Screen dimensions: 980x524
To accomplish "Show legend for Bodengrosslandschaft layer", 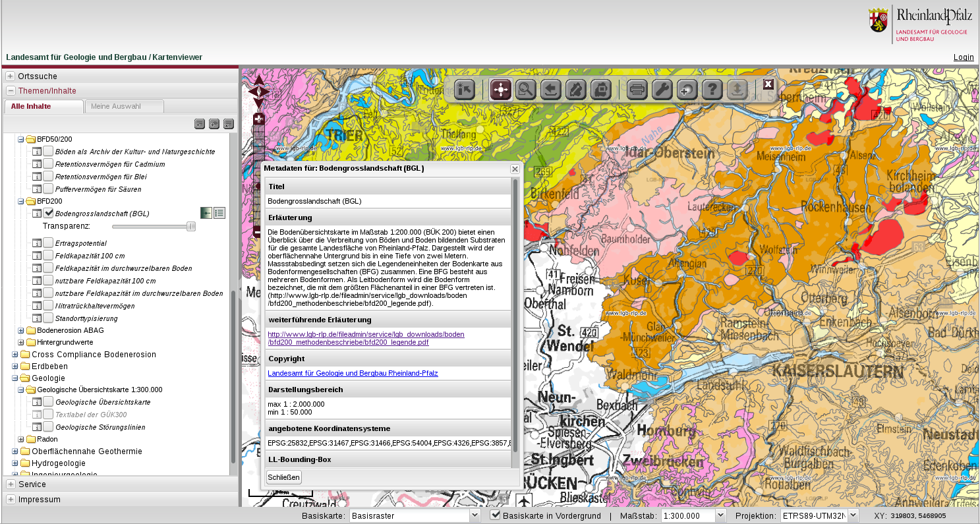I will coord(219,213).
